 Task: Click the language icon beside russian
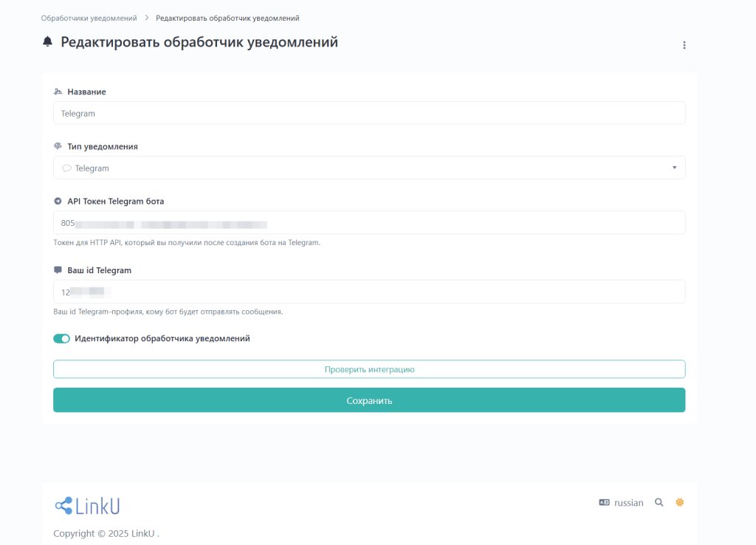point(604,503)
